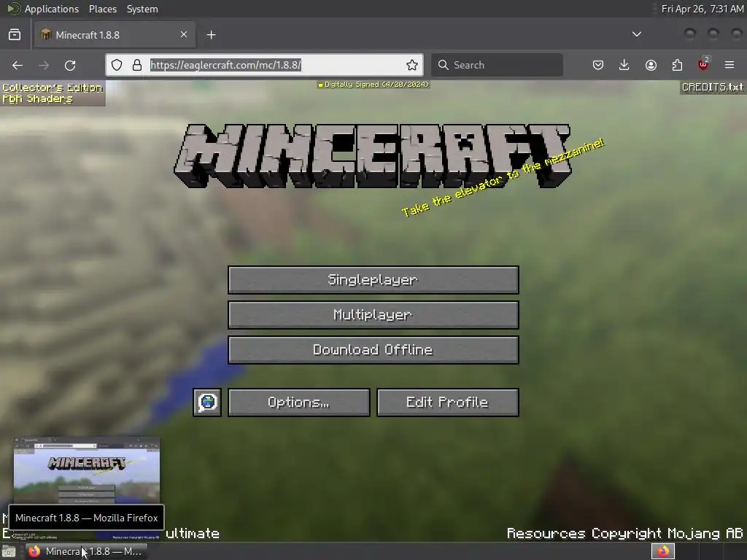Click the language globe icon button
Viewport: 747px width, 560px height.
tap(207, 402)
